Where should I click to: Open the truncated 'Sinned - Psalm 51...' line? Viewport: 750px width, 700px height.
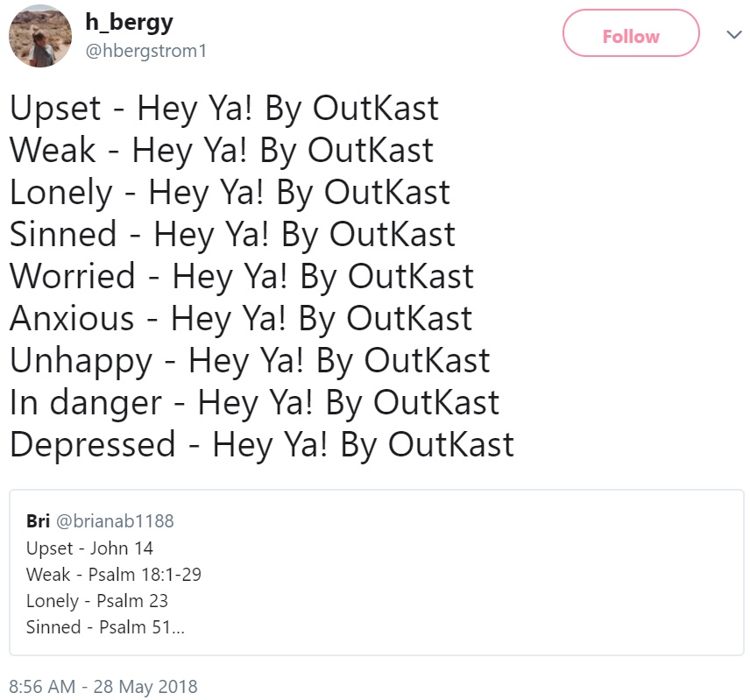[105, 627]
